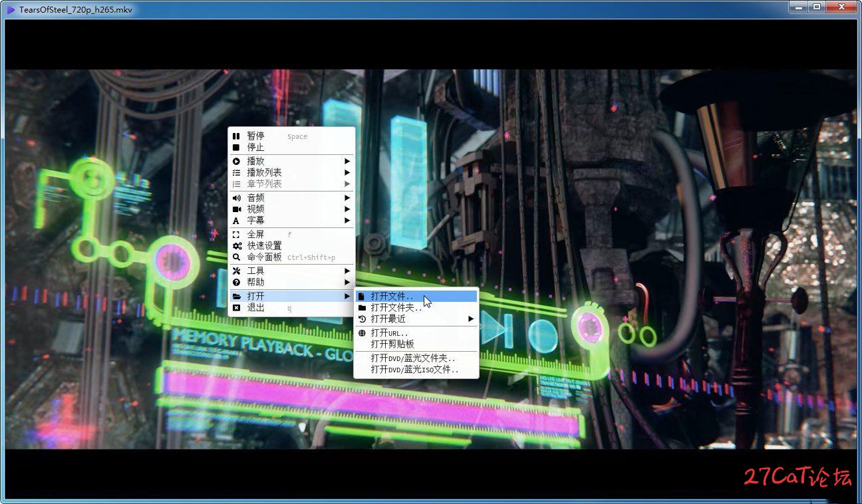The width and height of the screenshot is (862, 504).
Task: Click the gears icon beside 快速设置
Action: click(236, 246)
